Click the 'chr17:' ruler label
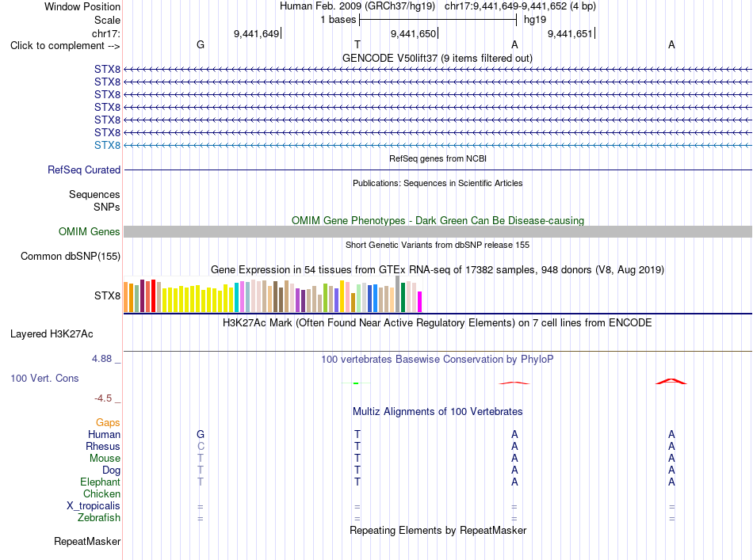The height and width of the screenshot is (560, 753). [x=106, y=33]
